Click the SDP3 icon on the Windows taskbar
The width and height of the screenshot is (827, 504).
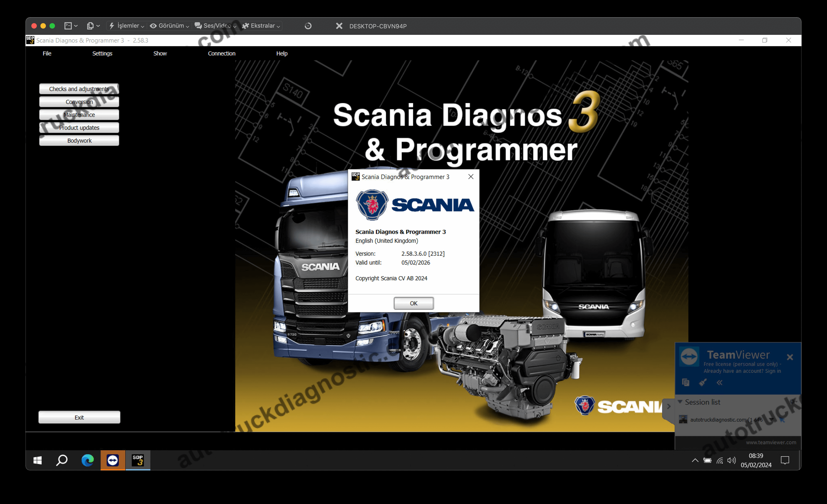[138, 460]
